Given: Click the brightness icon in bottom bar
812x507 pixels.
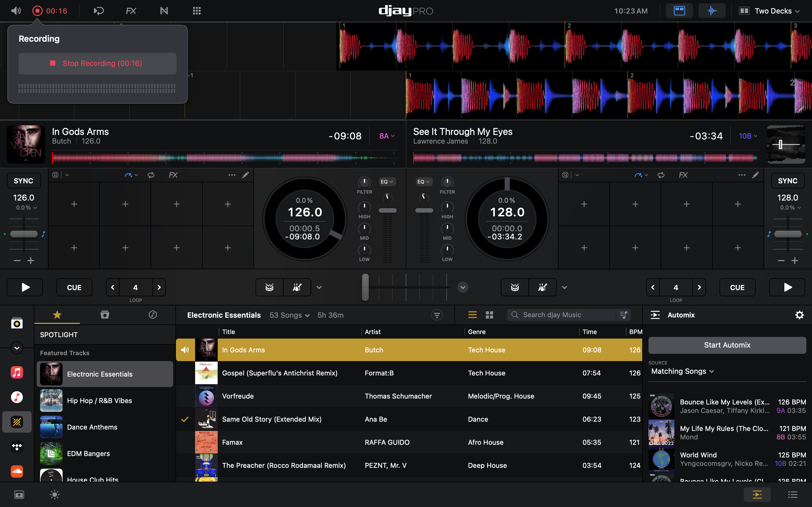Looking at the screenshot, I should click(x=54, y=494).
